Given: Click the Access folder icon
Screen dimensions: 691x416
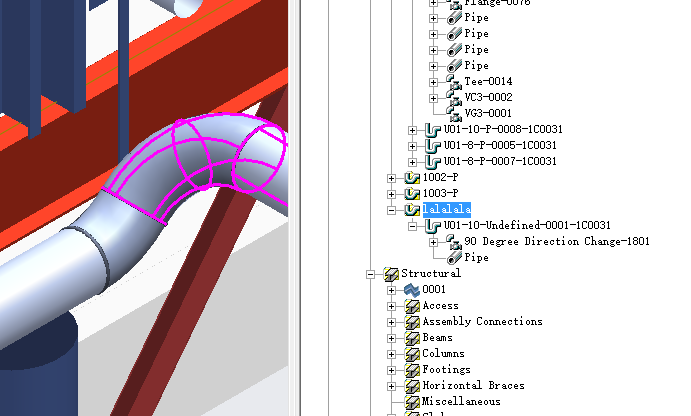Looking at the screenshot, I should pyautogui.click(x=412, y=306).
